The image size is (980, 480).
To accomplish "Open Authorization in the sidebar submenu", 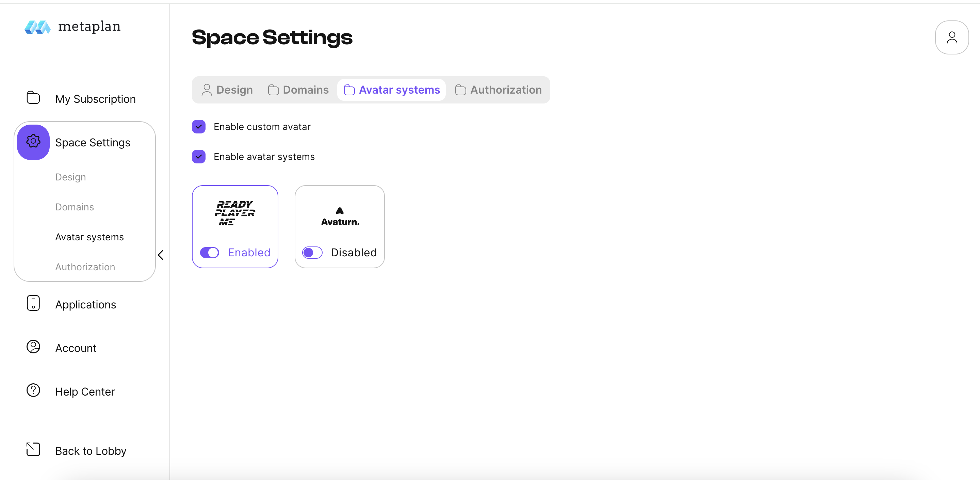I will [85, 267].
